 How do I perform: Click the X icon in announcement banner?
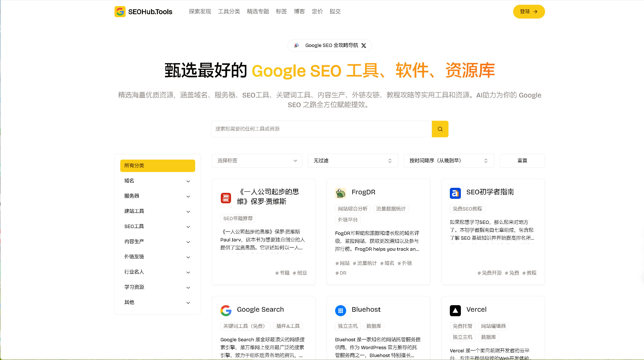pyautogui.click(x=364, y=46)
